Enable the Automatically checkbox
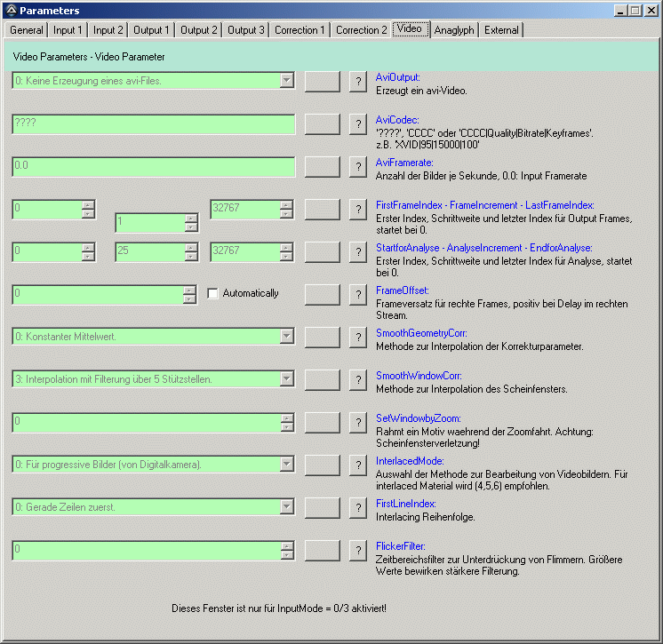The height and width of the screenshot is (644, 663). coord(213,293)
